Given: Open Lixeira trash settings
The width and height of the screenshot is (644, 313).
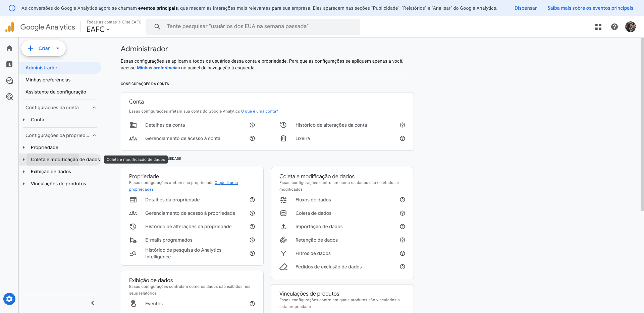Looking at the screenshot, I should 303,138.
